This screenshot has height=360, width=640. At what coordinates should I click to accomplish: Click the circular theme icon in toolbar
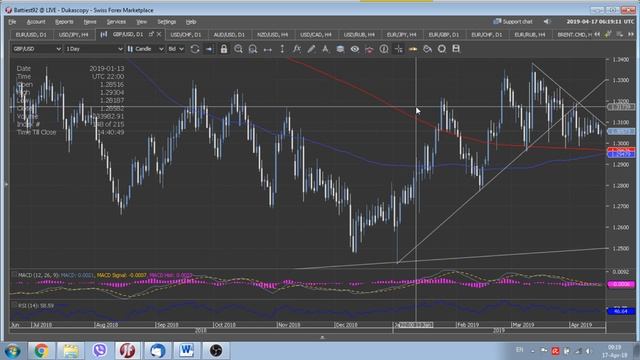(x=442, y=49)
